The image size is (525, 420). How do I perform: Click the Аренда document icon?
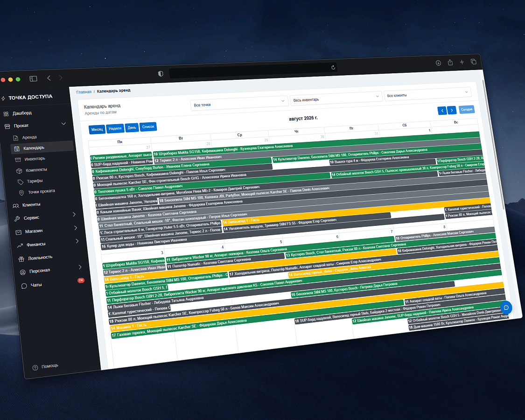tap(15, 138)
